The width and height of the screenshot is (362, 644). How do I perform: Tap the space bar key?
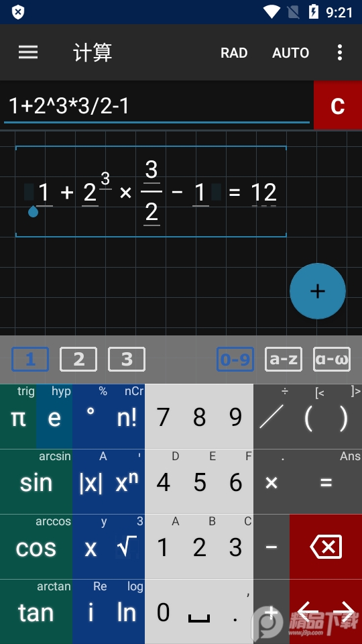tap(199, 612)
